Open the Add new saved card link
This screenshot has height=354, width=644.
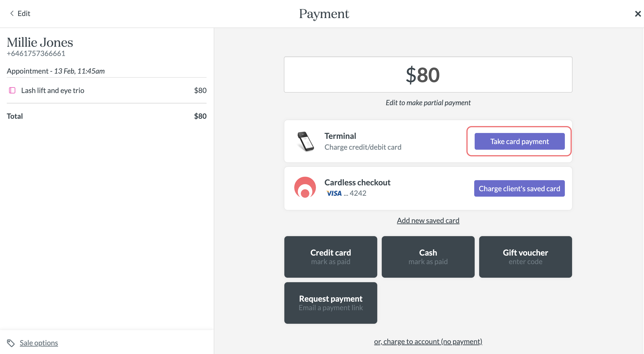pos(428,220)
